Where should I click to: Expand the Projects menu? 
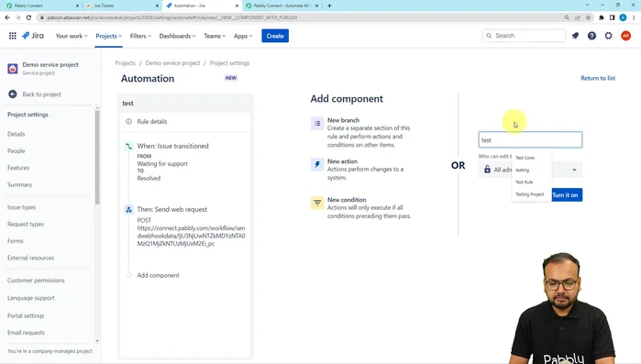(109, 36)
